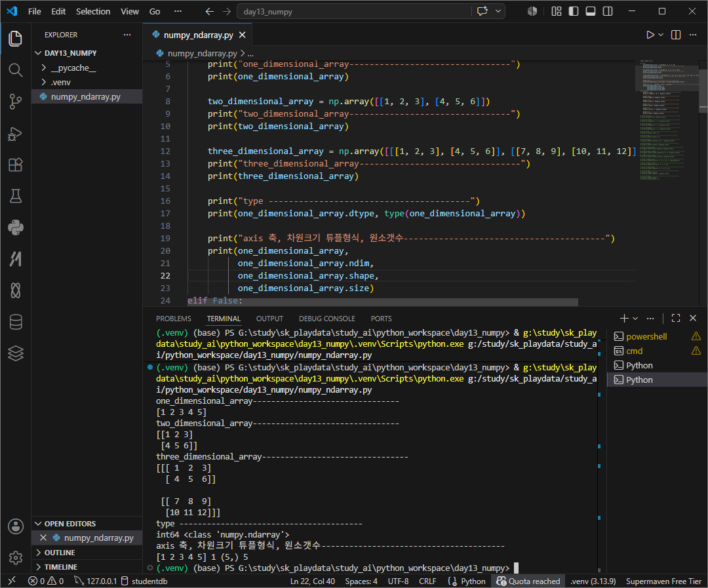Open the terminal launch profile dropdown
Screen dimensions: 708x588
[635, 319]
